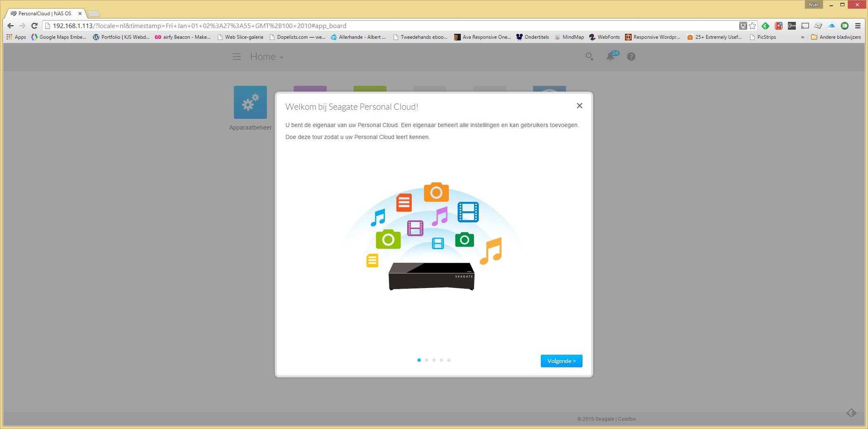Open the help question mark icon

click(x=631, y=57)
